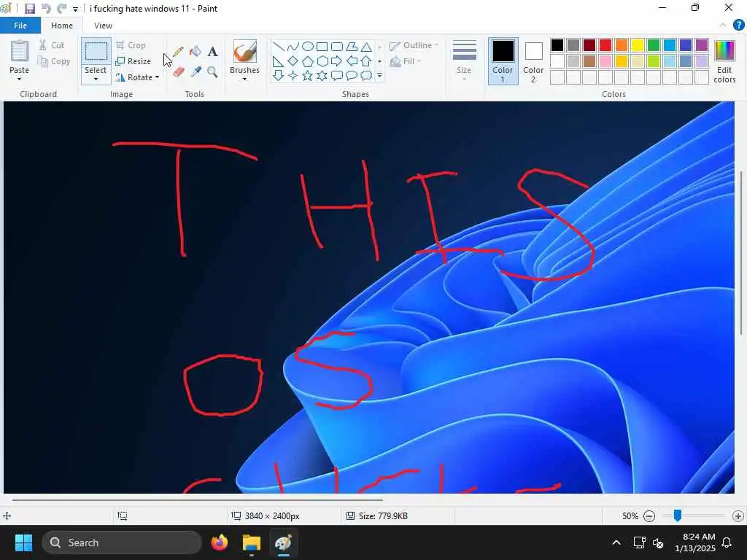Choose the Line shape
The image size is (747, 560).
point(279,47)
